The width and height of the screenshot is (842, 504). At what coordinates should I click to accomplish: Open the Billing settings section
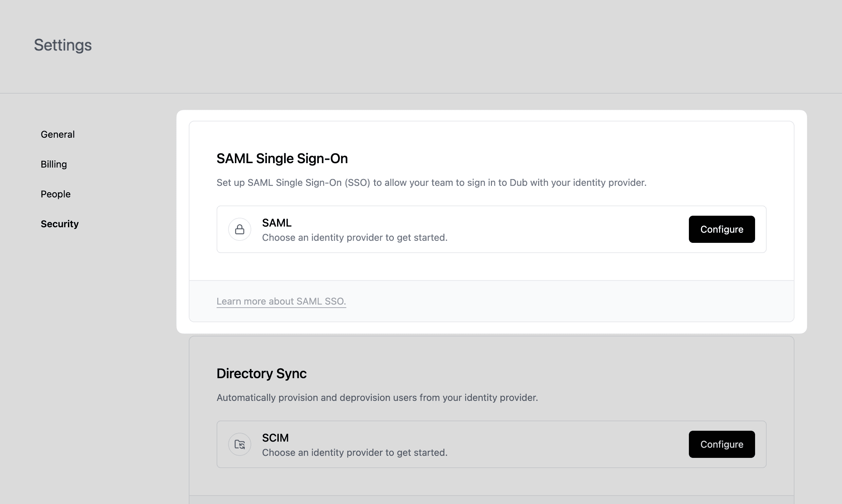pos(54,164)
